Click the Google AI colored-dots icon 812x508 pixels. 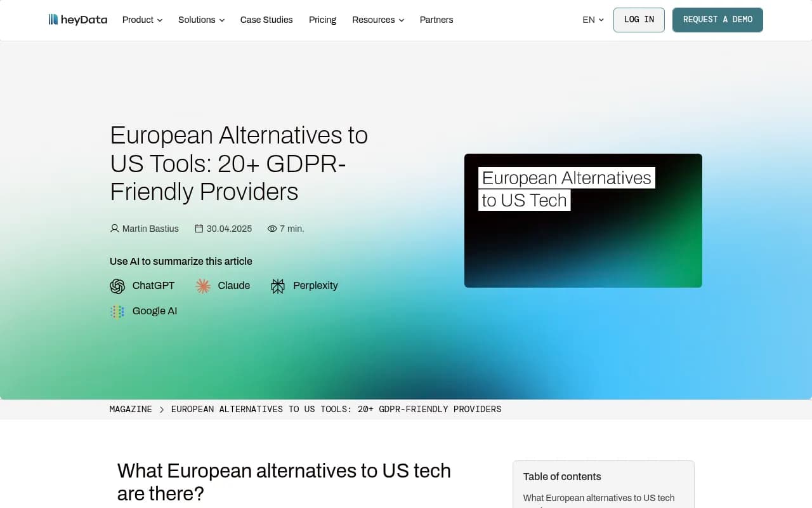tap(117, 311)
